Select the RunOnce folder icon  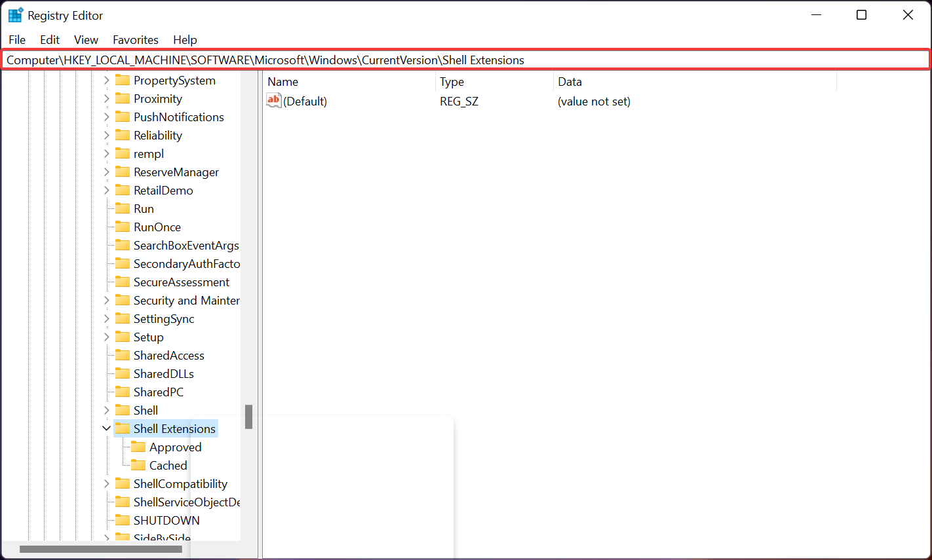click(123, 227)
